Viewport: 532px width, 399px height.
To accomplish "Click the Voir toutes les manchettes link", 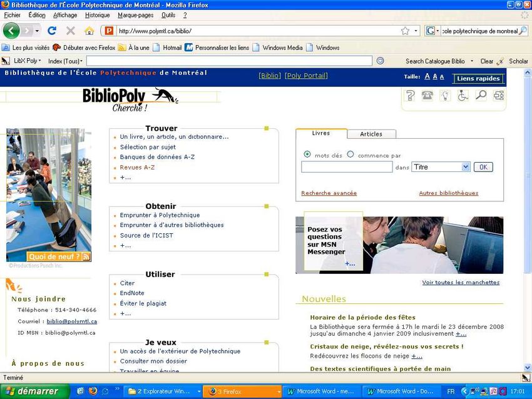I will (461, 282).
